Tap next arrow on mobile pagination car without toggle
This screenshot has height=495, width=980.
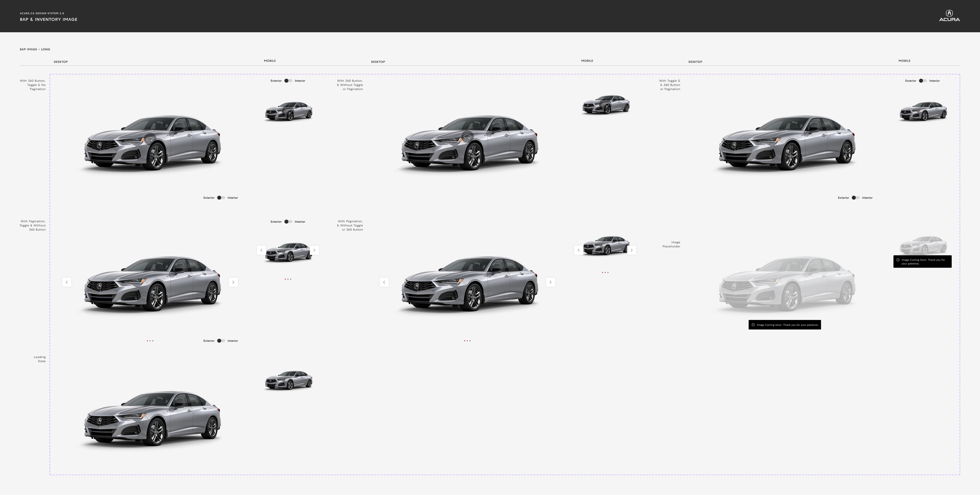point(632,250)
